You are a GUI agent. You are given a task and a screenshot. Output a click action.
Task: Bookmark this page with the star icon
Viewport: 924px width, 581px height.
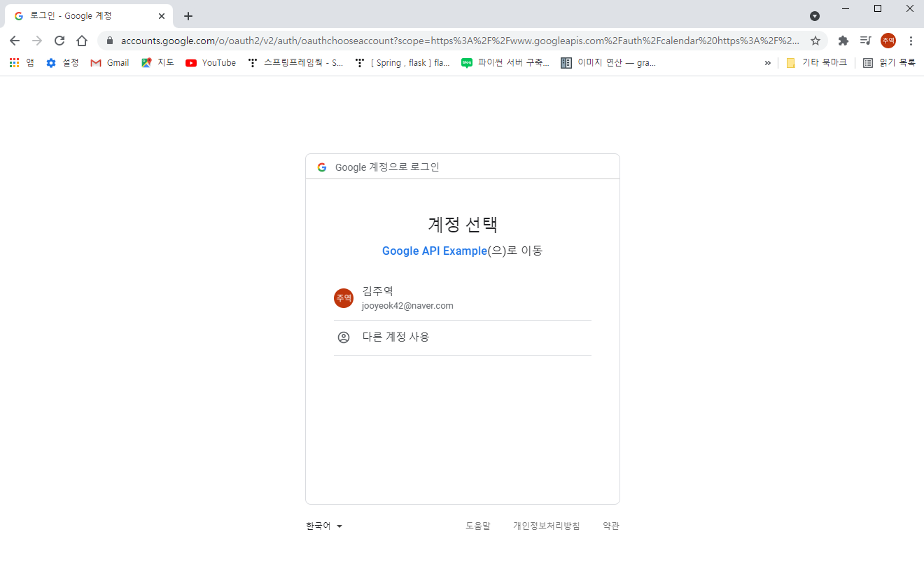click(815, 41)
